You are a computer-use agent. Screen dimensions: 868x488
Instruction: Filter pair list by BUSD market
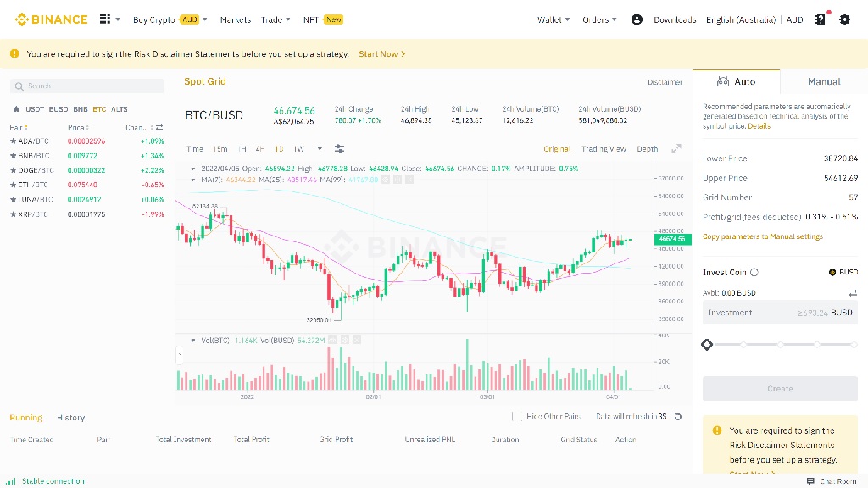tap(58, 109)
